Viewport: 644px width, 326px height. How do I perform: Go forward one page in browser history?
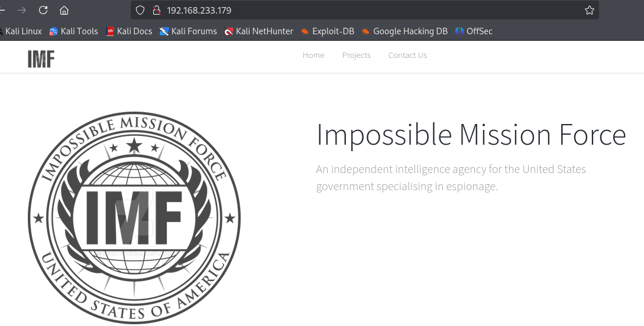click(x=22, y=10)
